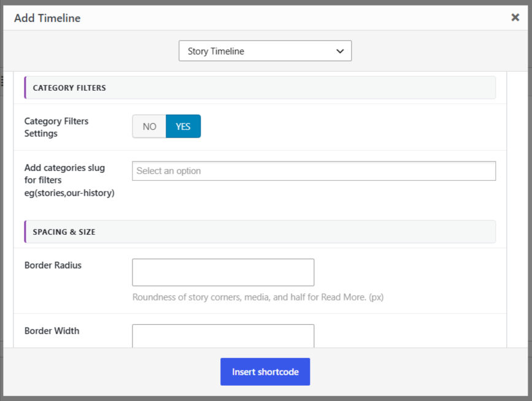
Task: Click the Border Radius label
Action: point(53,265)
